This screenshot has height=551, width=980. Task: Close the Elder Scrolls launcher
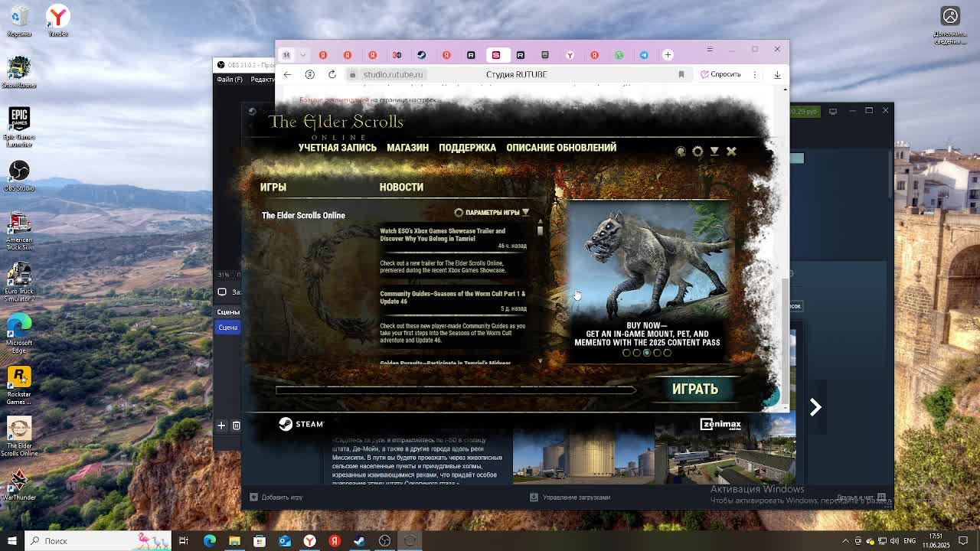[x=731, y=152]
